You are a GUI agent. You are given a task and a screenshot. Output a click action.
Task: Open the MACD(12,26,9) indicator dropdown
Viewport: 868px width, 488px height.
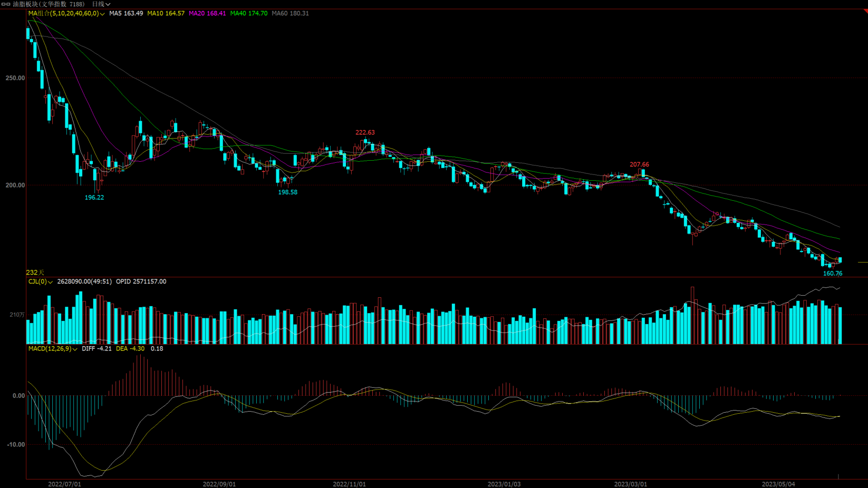(x=53, y=348)
